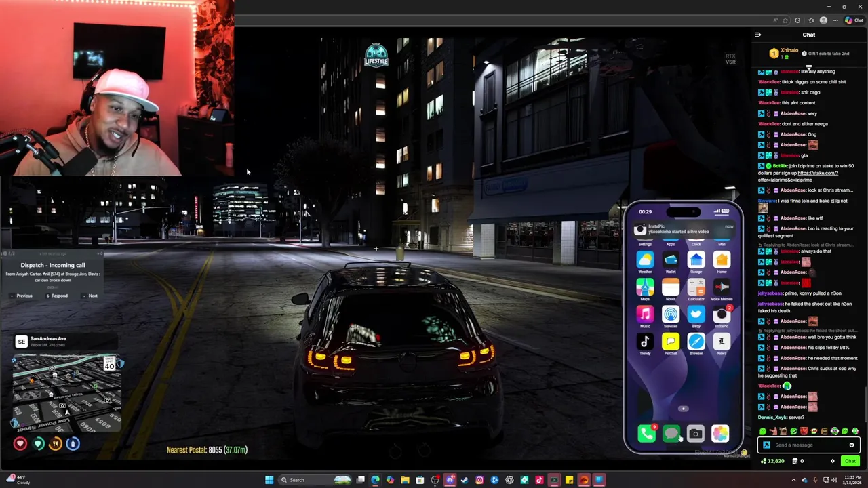Open the Home app on the phone

tap(722, 260)
